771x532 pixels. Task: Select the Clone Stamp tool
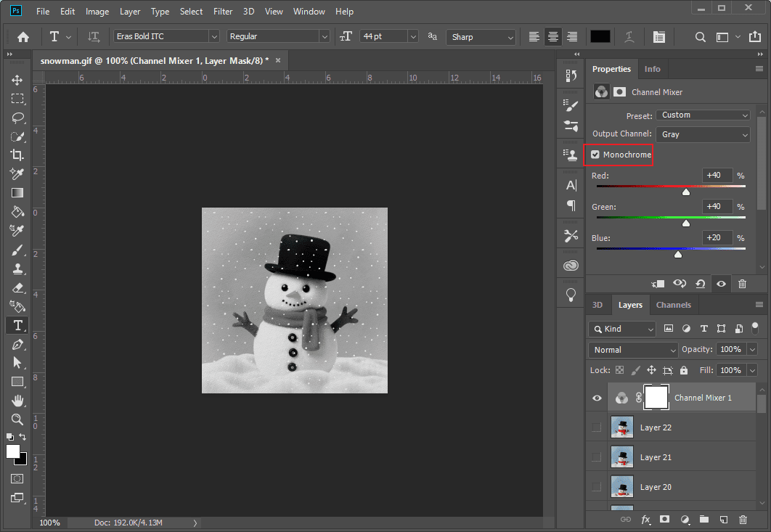[x=17, y=269]
